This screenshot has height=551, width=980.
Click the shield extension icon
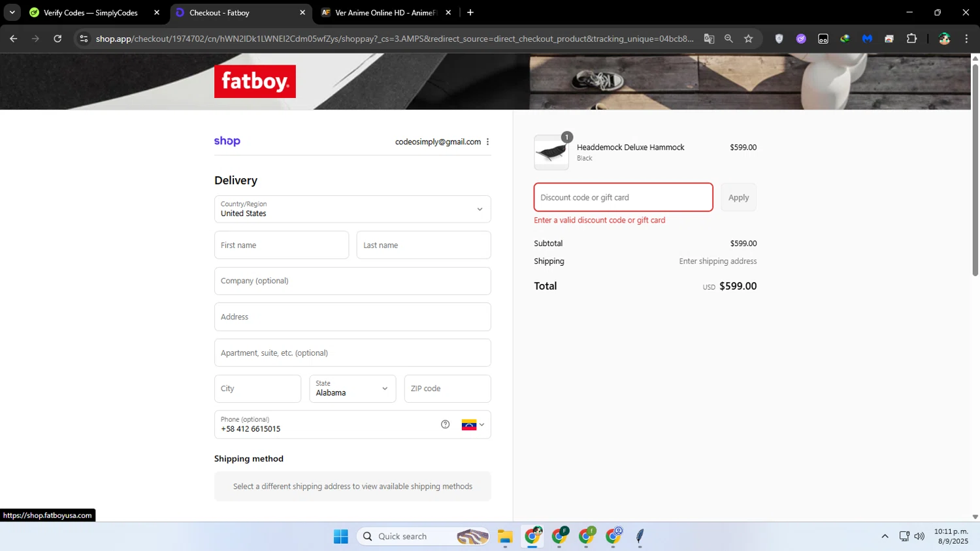tap(779, 39)
